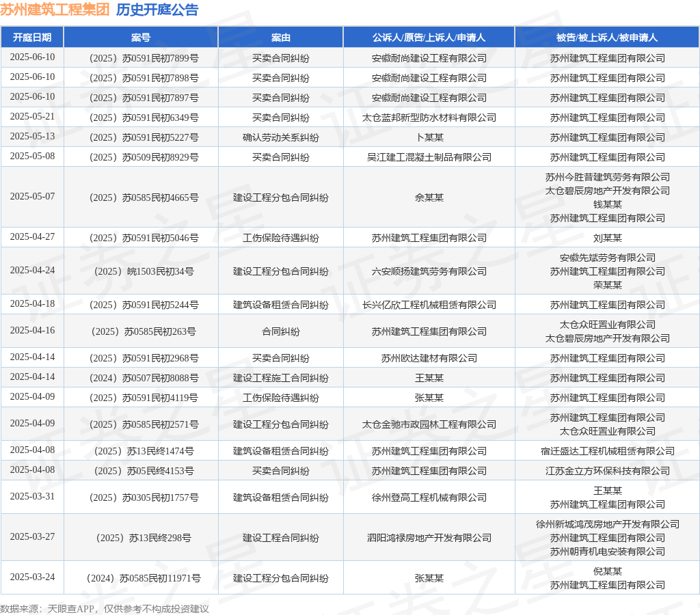Click plaintiff 徐州登高工程机械有限公司
This screenshot has width=700, height=615.
(x=429, y=497)
